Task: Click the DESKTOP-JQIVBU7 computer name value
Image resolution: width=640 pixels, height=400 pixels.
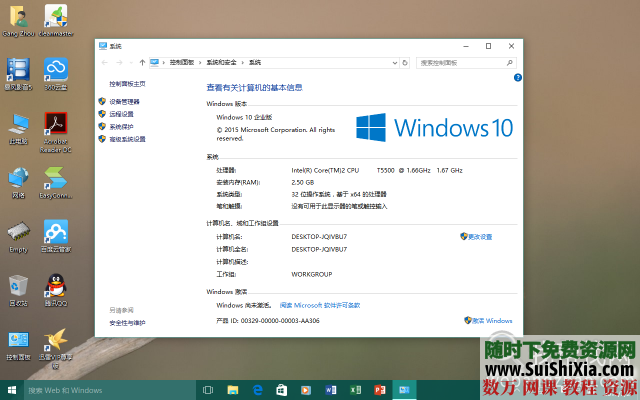Action: point(319,237)
